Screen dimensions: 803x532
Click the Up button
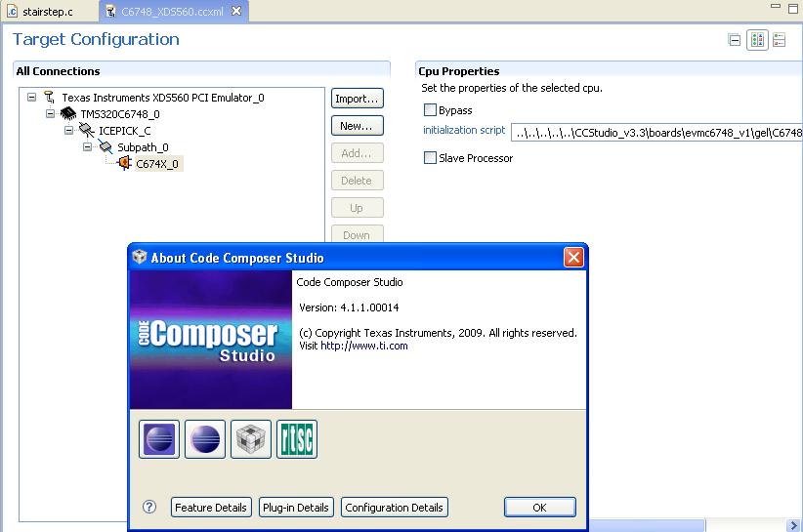tap(357, 208)
